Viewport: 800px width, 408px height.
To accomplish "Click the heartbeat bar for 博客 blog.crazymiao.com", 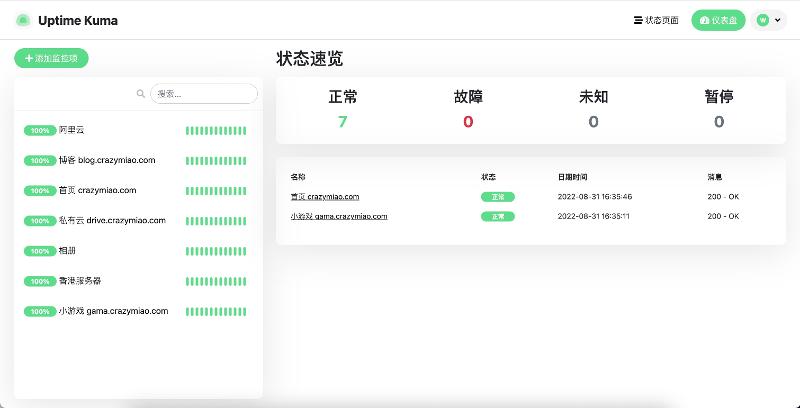I will [x=216, y=160].
